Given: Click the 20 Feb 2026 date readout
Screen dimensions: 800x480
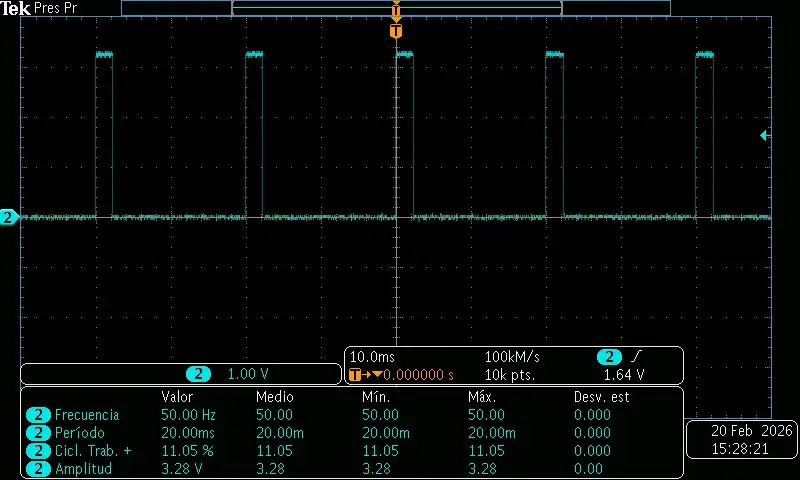Looking at the screenshot, I should 752,431.
